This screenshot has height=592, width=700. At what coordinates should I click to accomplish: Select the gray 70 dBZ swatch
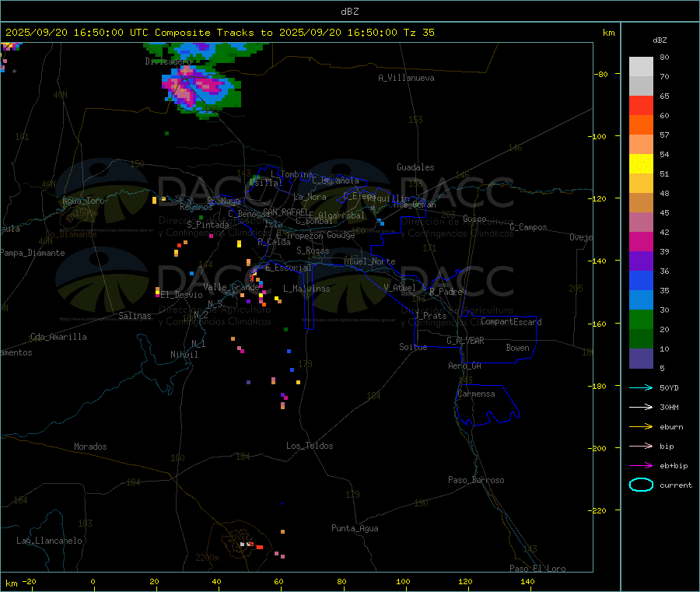coord(641,86)
